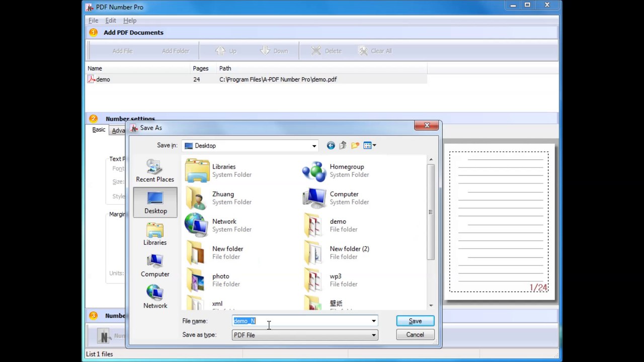
Task: Click Add Folder in PDF Number Pro toolbar
Action: (176, 51)
